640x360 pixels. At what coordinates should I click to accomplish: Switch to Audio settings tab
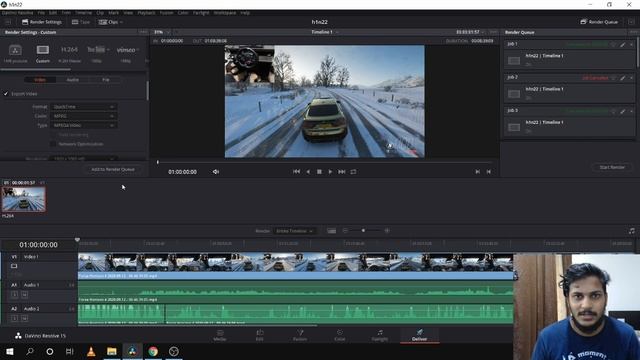pyautogui.click(x=73, y=80)
